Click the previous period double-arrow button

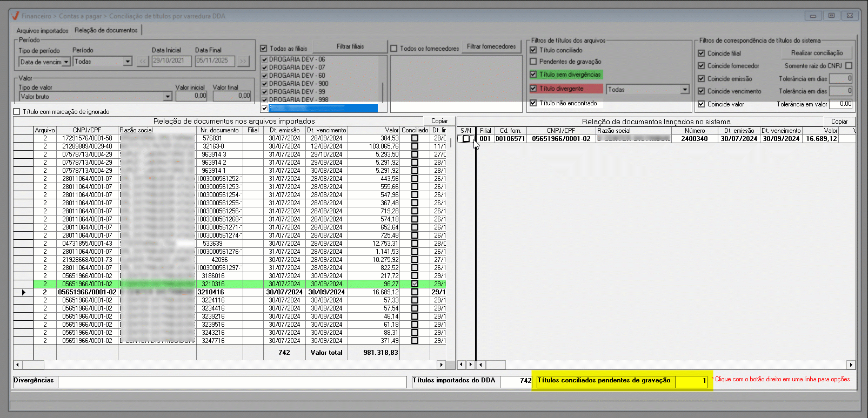pos(143,61)
